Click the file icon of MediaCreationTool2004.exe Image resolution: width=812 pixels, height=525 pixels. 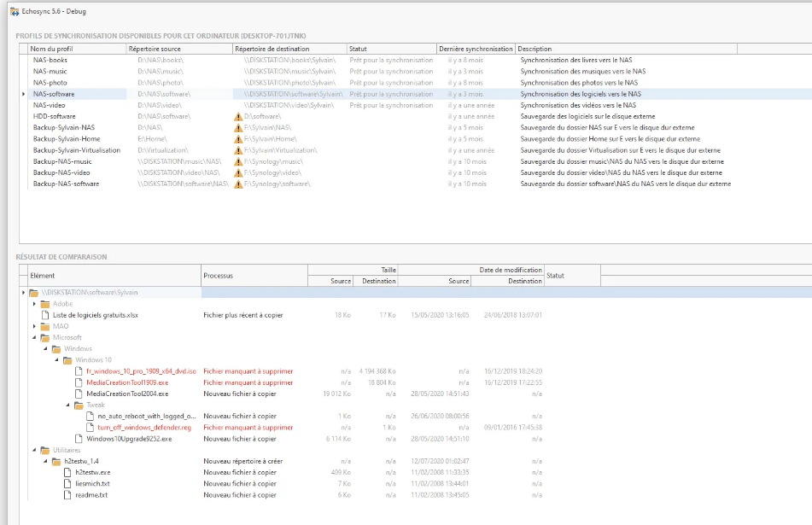pos(79,394)
